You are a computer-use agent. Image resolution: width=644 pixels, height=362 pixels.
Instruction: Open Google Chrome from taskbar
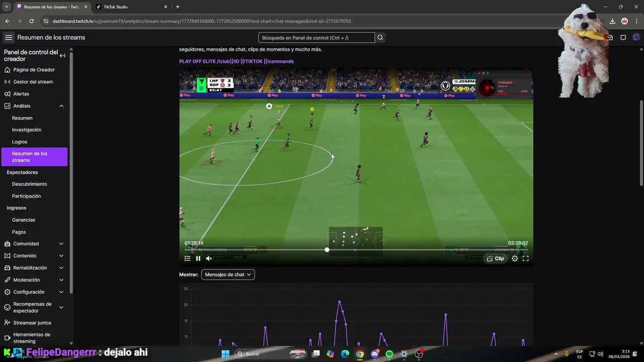point(360,354)
